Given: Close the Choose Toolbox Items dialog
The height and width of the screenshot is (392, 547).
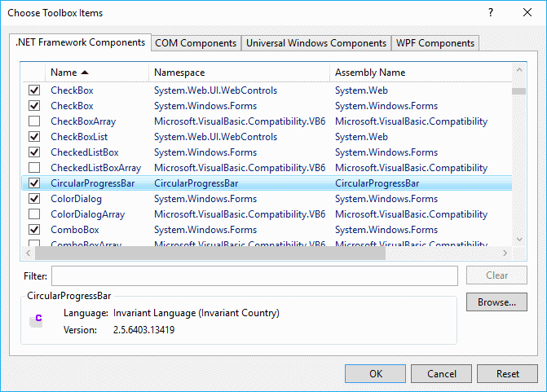Looking at the screenshot, I should (x=527, y=13).
